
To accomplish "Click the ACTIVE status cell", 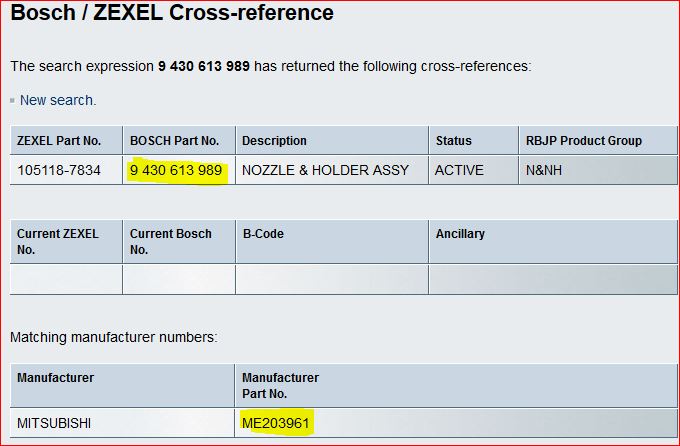I will pos(459,170).
